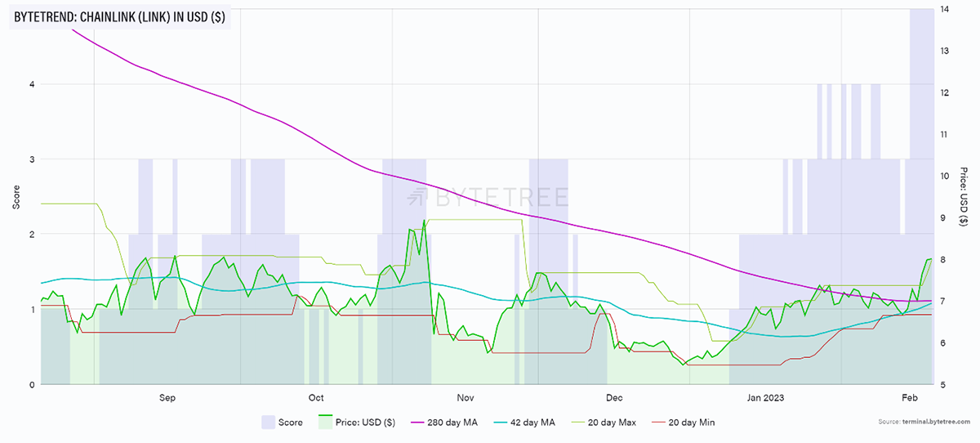This screenshot has height=443, width=980.
Task: Toggle the Price: USD ($) legend entry
Action: tap(357, 422)
